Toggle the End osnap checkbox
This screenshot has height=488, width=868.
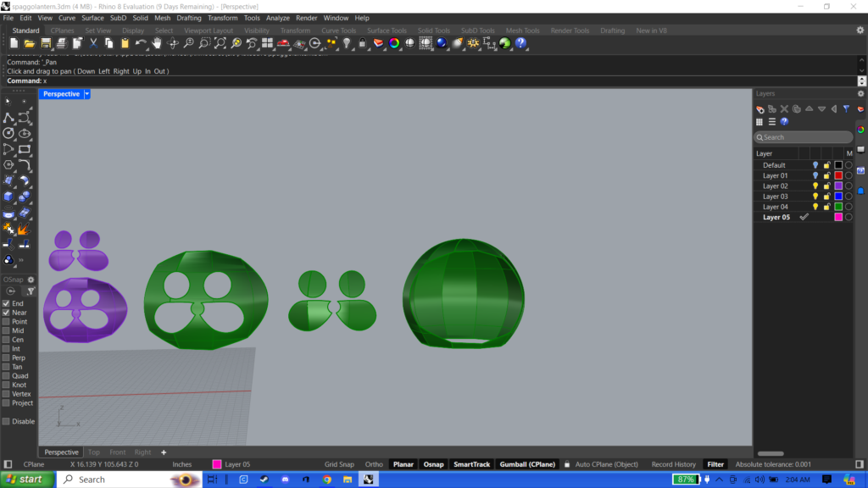6,303
